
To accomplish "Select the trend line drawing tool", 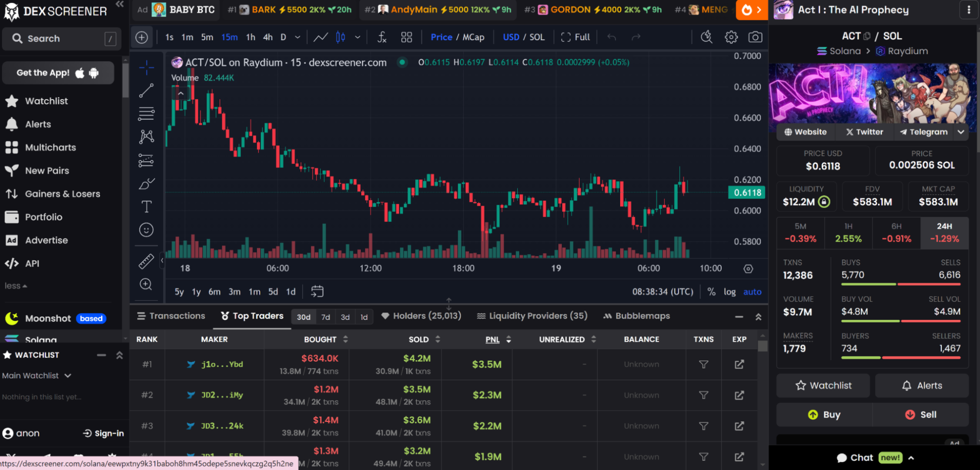I will (x=146, y=91).
